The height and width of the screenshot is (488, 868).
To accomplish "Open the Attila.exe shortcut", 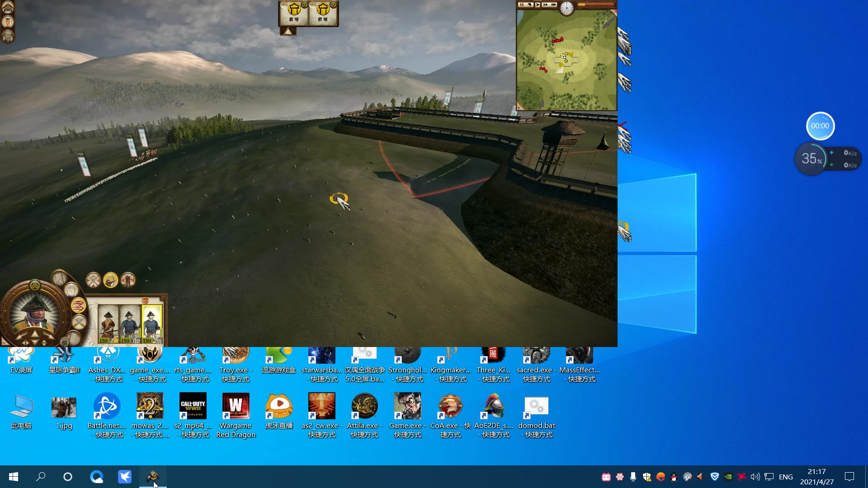I will (365, 416).
